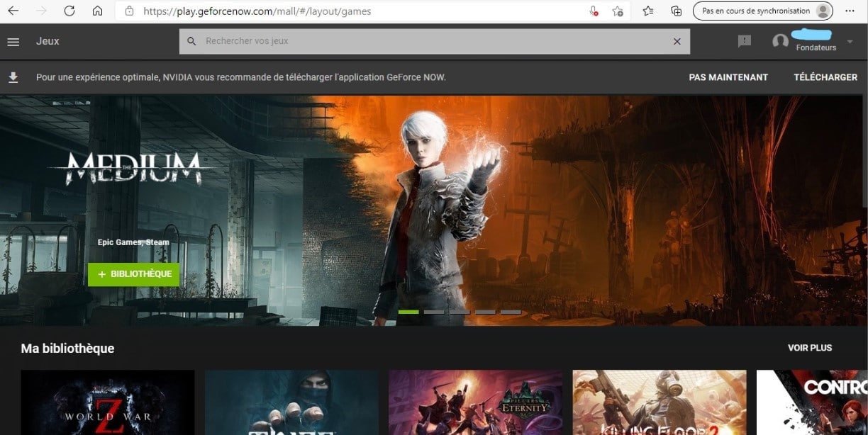Screen dimensions: 868x435
Task: Go to browser home page
Action: [98, 11]
